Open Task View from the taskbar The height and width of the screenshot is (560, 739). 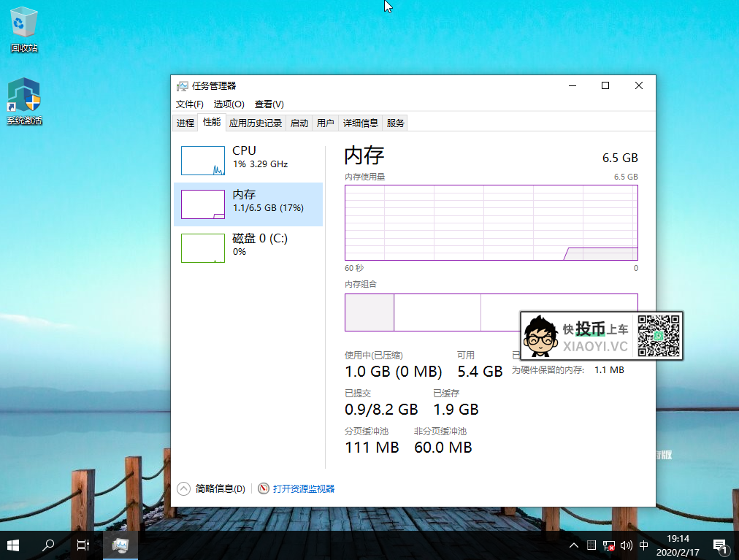coord(83,545)
